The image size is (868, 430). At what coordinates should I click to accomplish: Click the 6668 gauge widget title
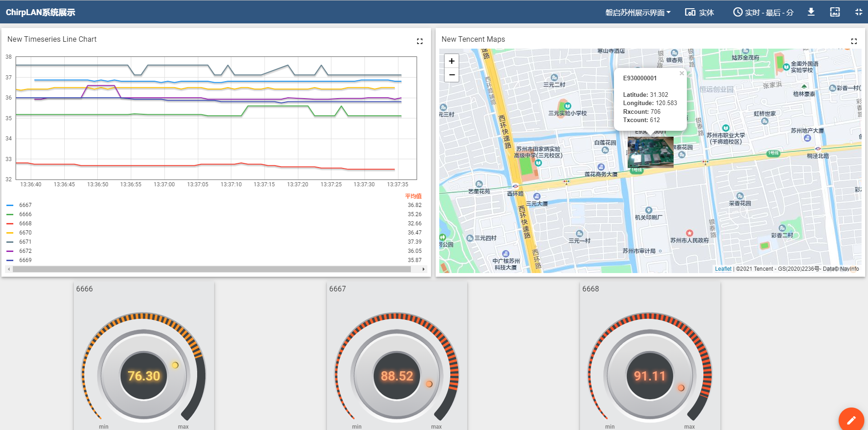pyautogui.click(x=591, y=289)
